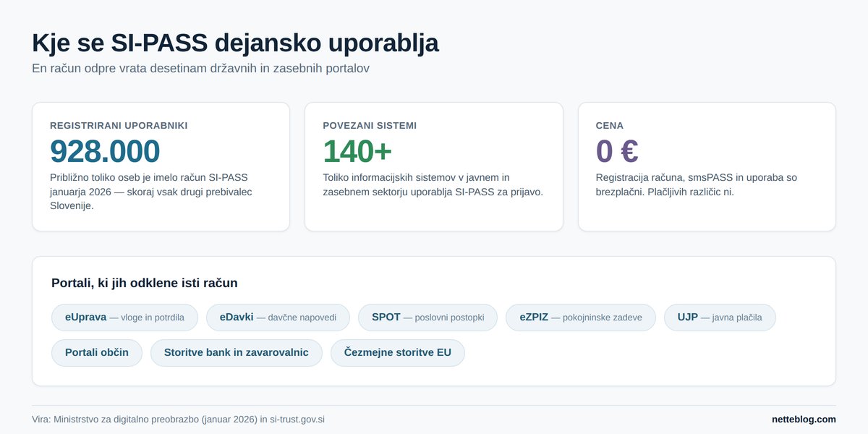Click the subtitle about En račun odpre vrata
This screenshot has height=434, width=868.
[201, 69]
